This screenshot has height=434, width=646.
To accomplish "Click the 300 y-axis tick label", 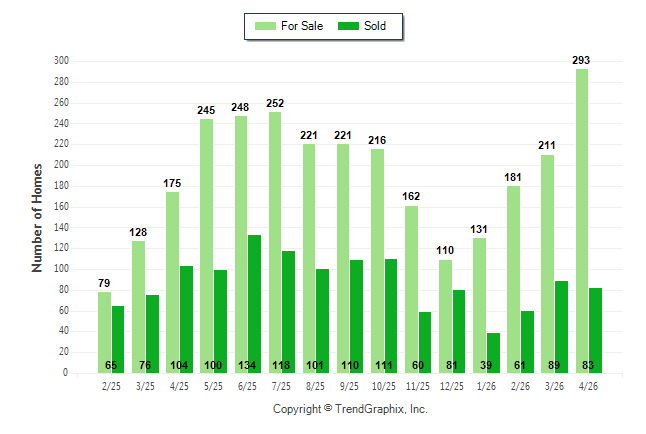I will tap(61, 61).
